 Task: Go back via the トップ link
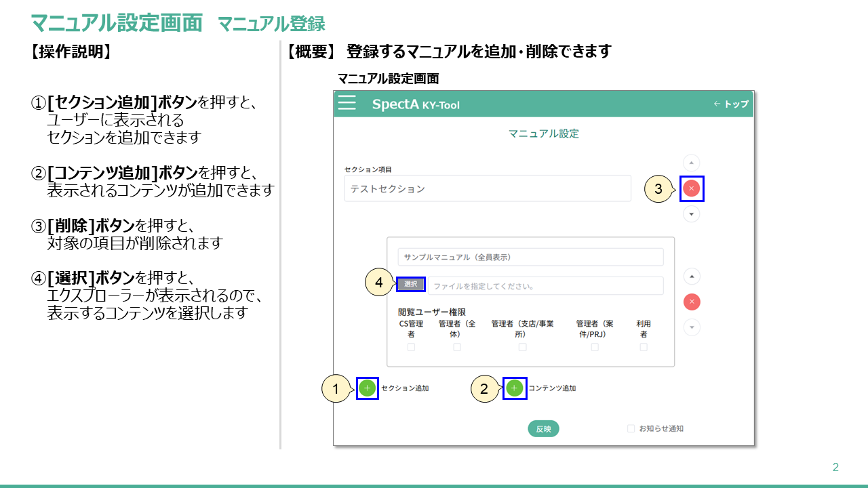[x=731, y=104]
